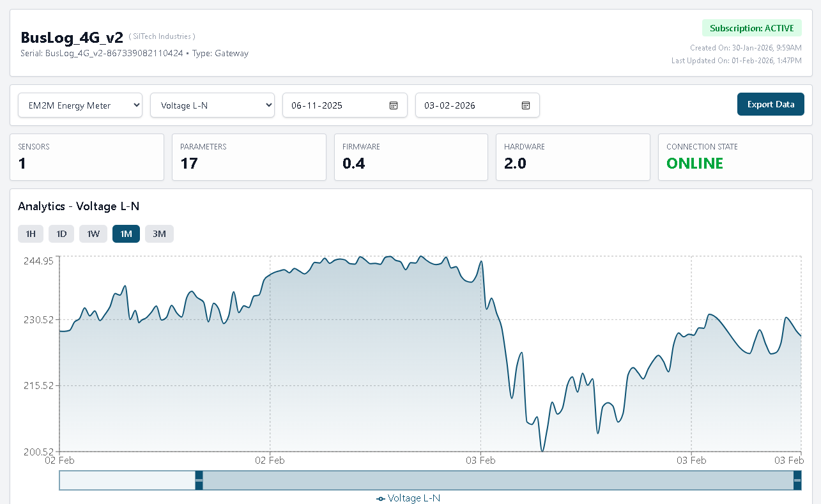Click the Parameters 17 stat card
821x504 pixels.
[x=249, y=157]
